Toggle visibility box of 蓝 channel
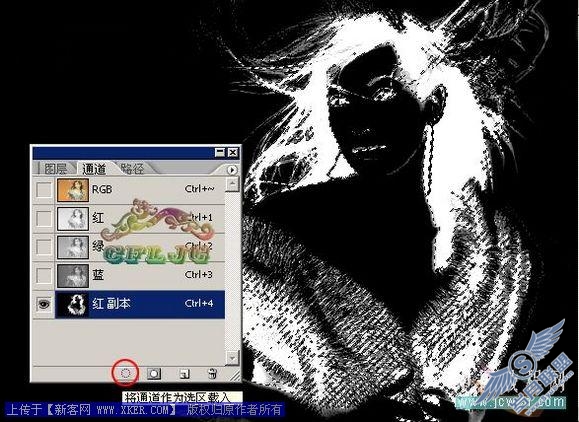 (44, 275)
